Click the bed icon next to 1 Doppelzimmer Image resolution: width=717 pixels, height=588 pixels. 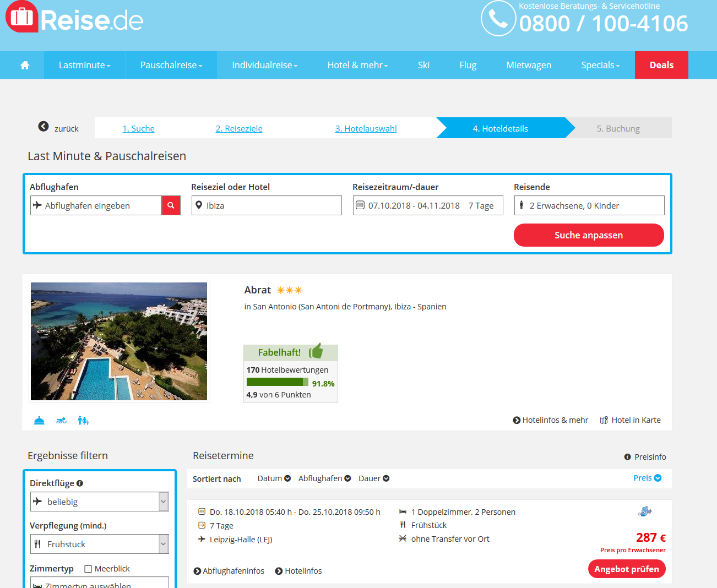403,512
